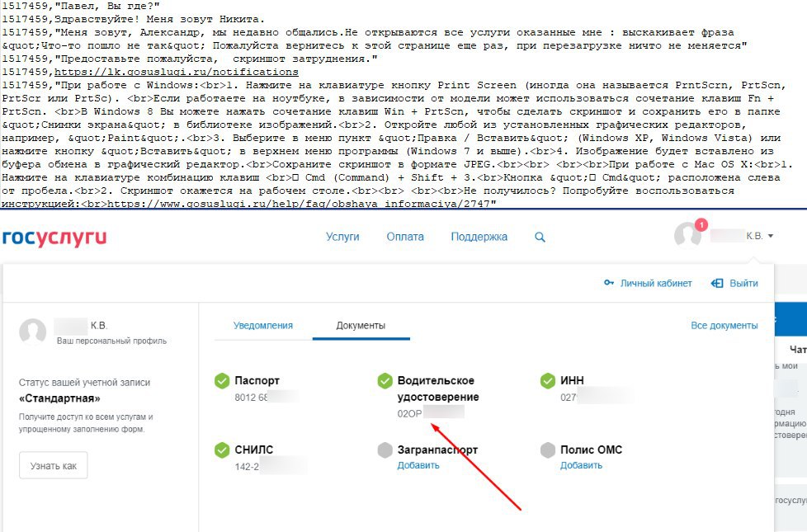Open the Оплата menu
This screenshot has height=532, width=807.
(x=405, y=237)
